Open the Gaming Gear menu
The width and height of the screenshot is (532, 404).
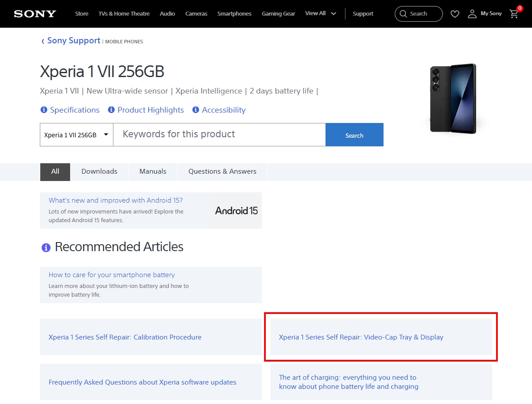point(278,14)
